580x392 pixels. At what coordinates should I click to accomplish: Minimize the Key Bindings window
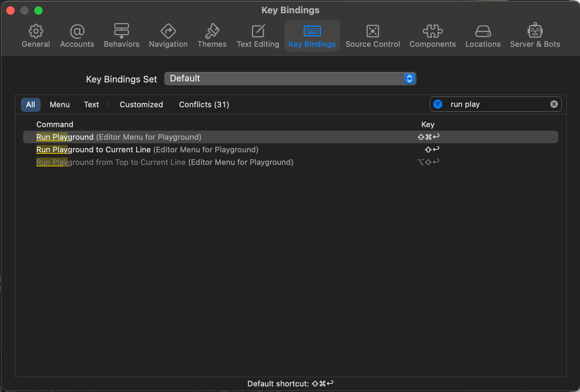click(24, 10)
